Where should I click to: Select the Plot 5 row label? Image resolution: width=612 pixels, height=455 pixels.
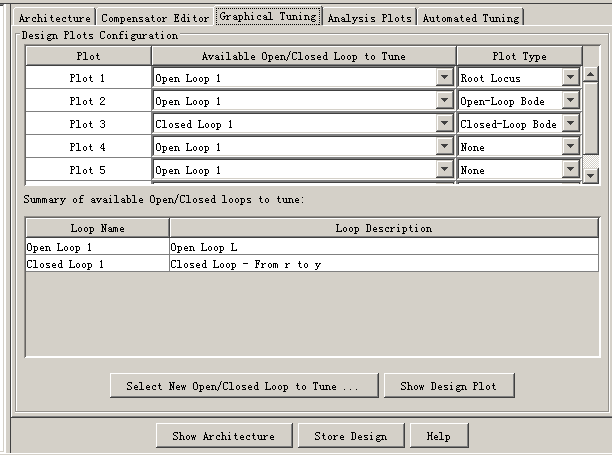[88, 170]
